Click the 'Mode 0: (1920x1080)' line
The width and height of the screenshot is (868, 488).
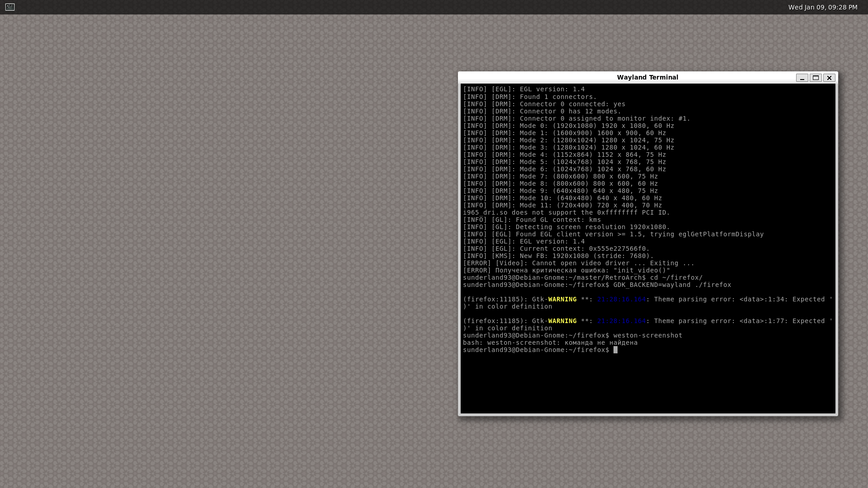(x=568, y=126)
